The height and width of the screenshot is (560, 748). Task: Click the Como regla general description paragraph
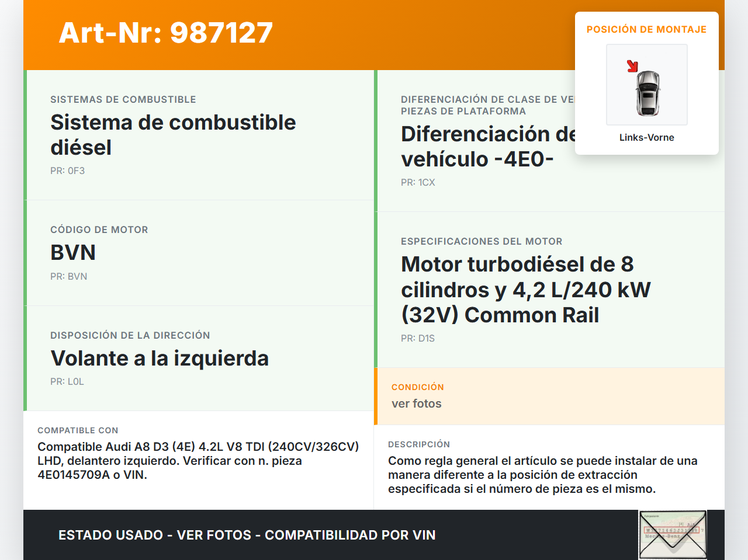point(543,475)
